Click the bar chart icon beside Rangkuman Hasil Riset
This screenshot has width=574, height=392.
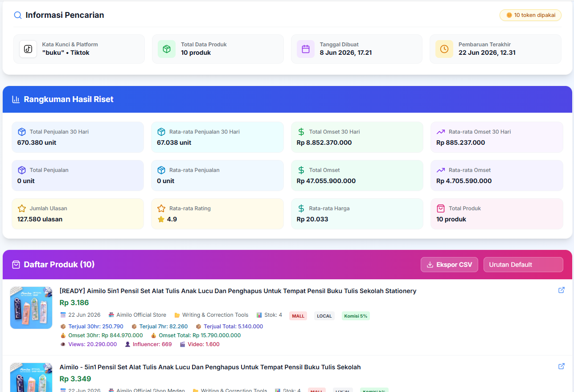coord(16,99)
